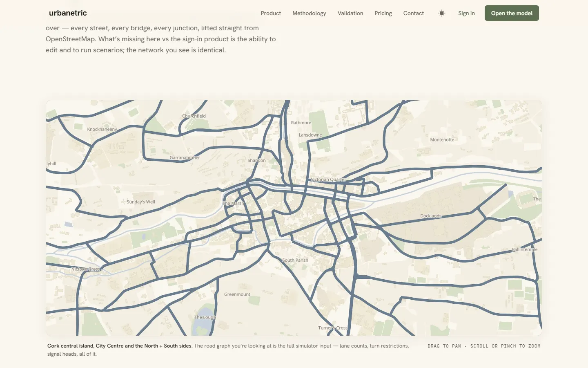
Task: Click the Victoria Cross map label
Action: [x=86, y=269]
